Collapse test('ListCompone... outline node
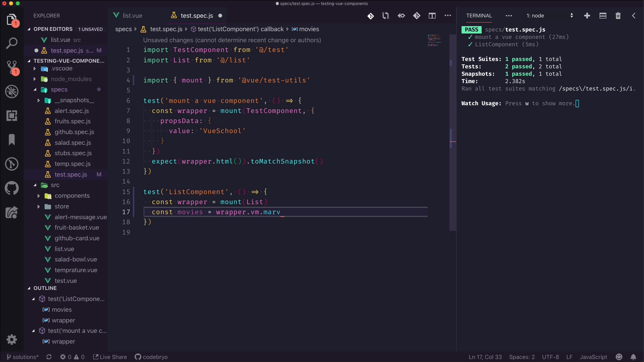Viewport: 644px width, 362px height. pyautogui.click(x=33, y=299)
